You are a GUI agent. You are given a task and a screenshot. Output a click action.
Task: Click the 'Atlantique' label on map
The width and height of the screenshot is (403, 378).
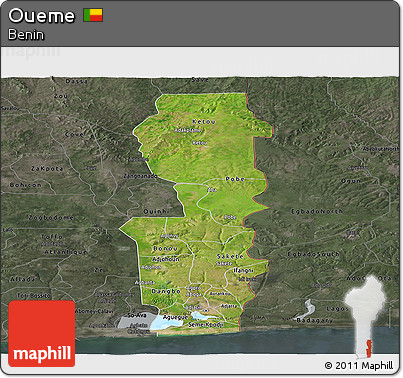coord(66,252)
